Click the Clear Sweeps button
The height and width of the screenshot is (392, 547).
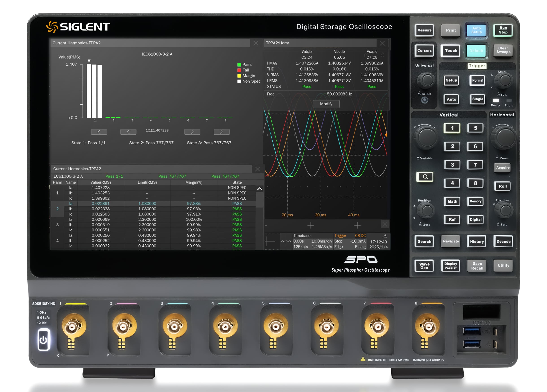pyautogui.click(x=503, y=50)
